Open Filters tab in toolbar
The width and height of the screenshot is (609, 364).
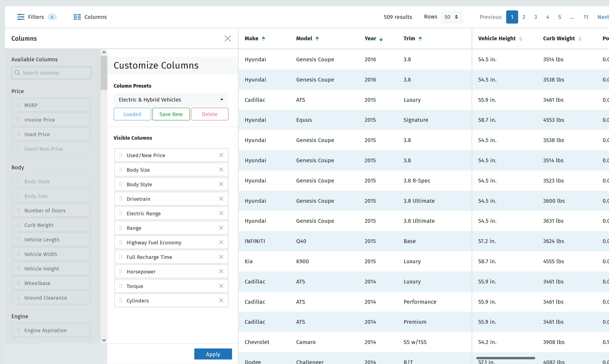(x=37, y=17)
